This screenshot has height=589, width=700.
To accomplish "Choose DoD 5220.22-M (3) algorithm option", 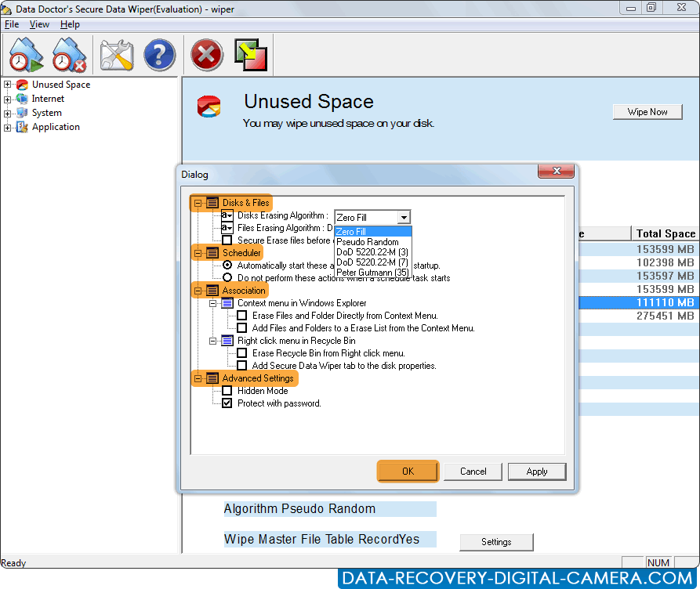I will (373, 252).
